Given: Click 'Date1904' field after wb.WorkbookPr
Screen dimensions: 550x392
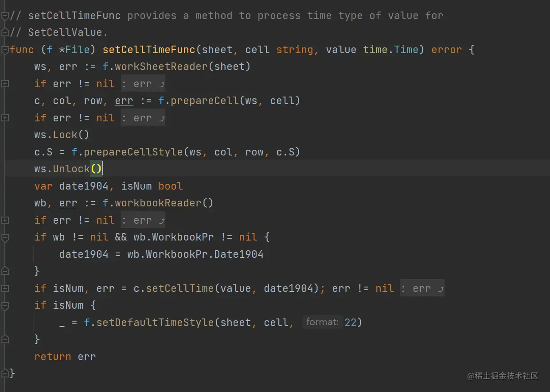Looking at the screenshot, I should pos(239,254).
